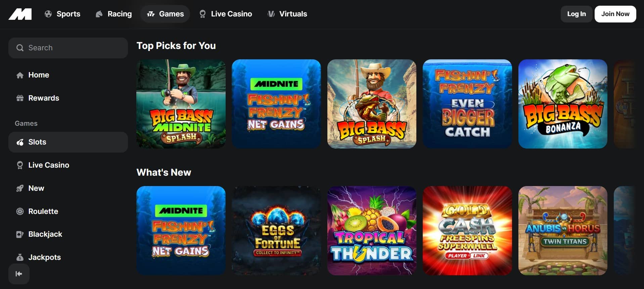Open Big Bass Bonanza game thumbnail
This screenshot has width=644, height=289.
(x=563, y=104)
